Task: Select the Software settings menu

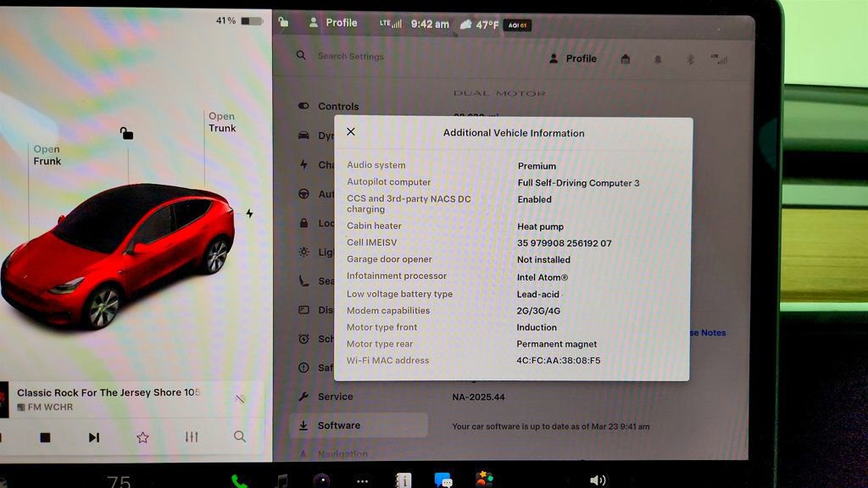Action: tap(359, 425)
